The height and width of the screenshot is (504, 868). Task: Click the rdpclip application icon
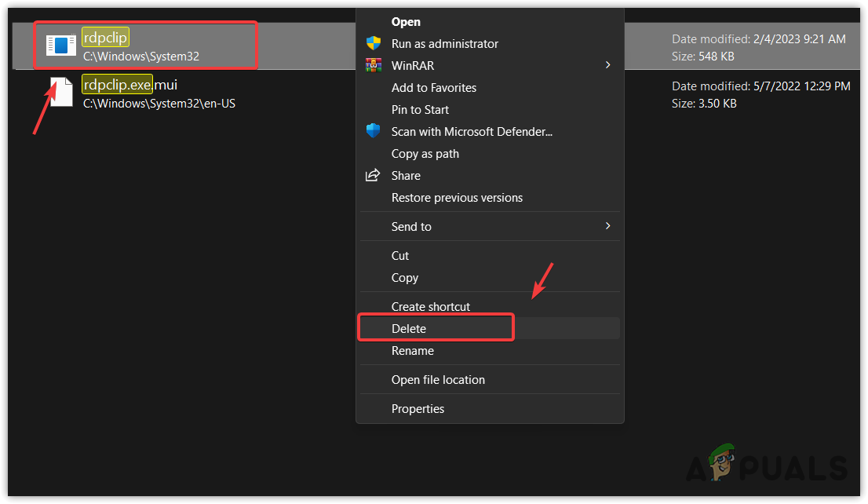pos(60,44)
